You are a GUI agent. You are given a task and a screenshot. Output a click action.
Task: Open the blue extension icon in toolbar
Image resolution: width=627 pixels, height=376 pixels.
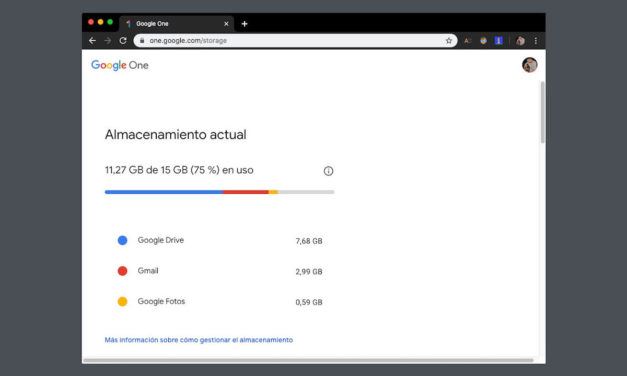498,40
